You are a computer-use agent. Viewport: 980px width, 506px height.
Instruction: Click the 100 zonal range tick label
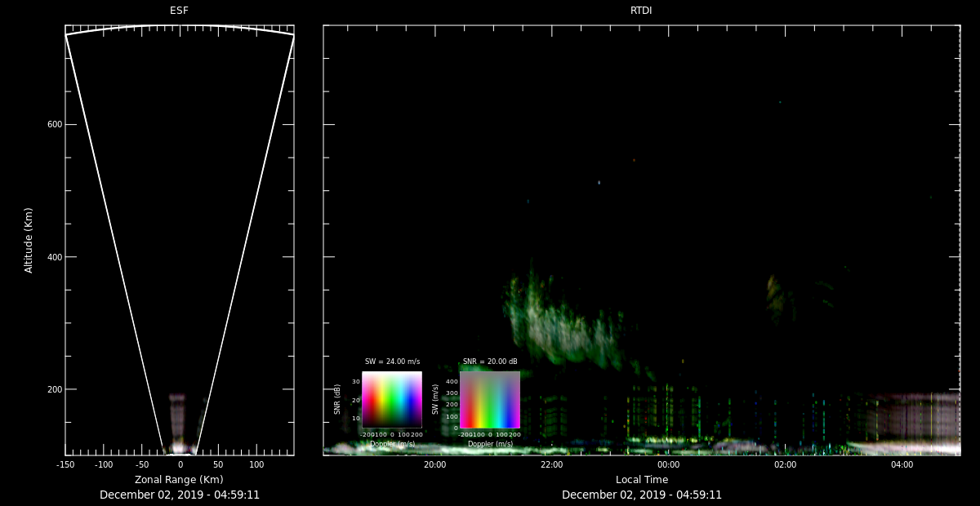(256, 464)
